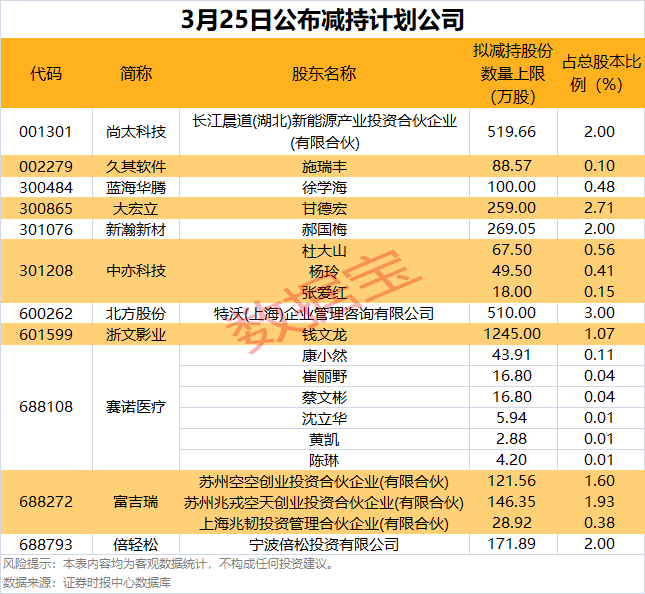Select the '代码' column header
The height and width of the screenshot is (594, 645).
point(46,74)
